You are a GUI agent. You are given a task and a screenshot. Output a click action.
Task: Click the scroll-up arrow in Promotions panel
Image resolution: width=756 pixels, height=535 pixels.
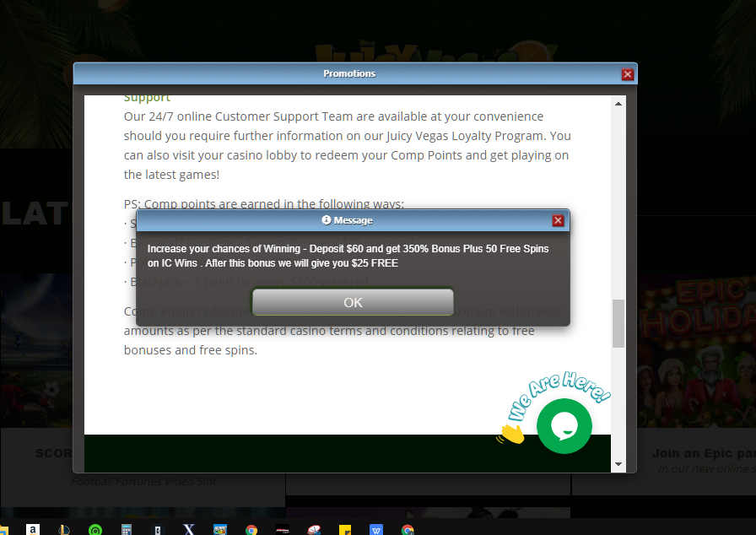point(618,104)
